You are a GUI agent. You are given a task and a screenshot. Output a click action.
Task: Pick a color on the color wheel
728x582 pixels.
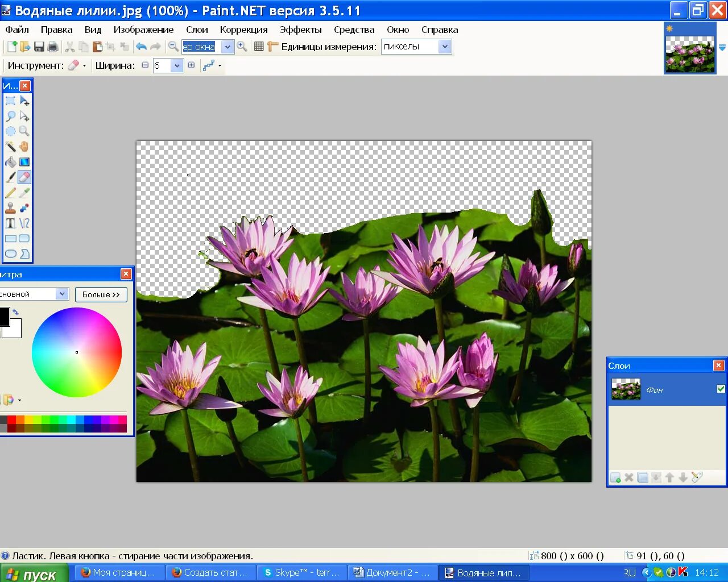[77, 352]
